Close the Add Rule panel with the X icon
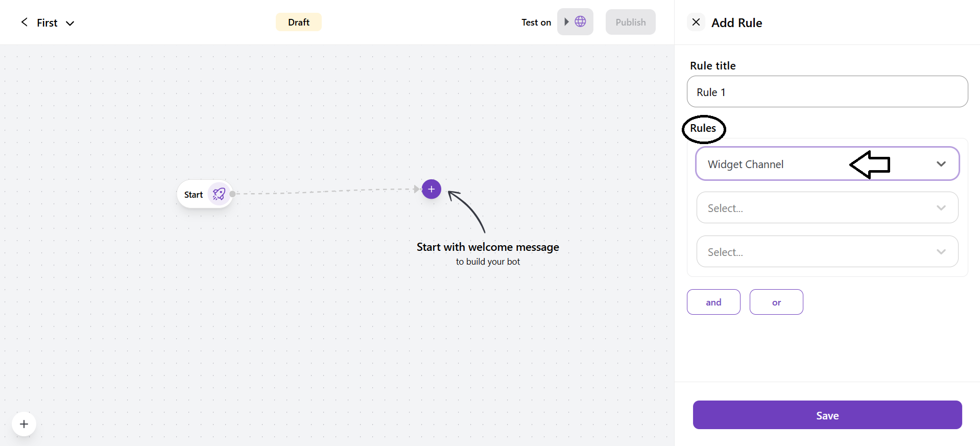Image resolution: width=980 pixels, height=446 pixels. pos(696,22)
